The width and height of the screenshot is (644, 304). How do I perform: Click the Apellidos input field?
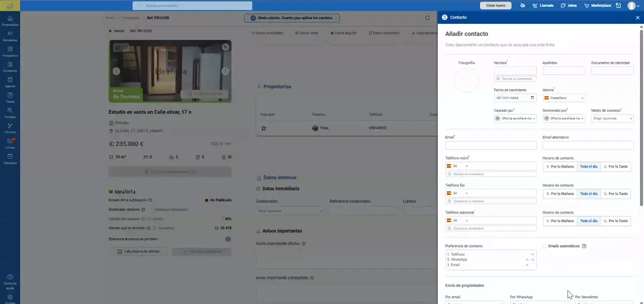[x=563, y=71]
